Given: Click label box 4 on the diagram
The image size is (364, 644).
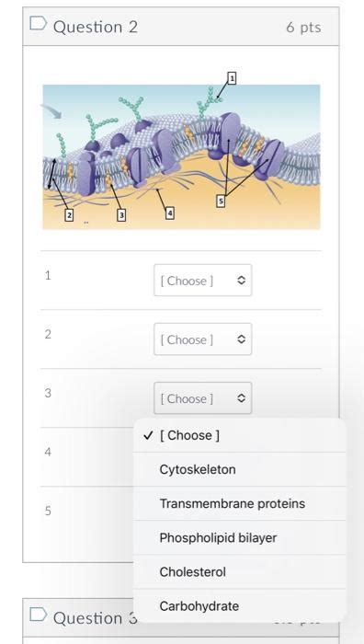Looking at the screenshot, I should coord(170,213).
